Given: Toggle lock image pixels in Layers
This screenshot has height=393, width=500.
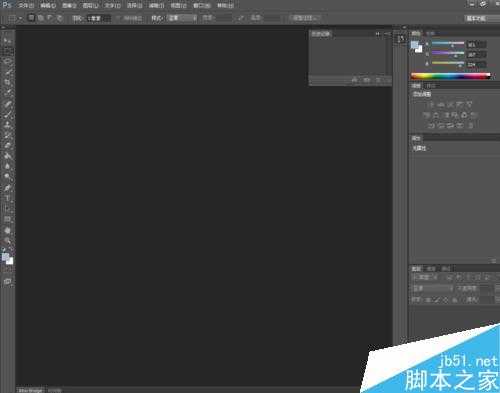Looking at the screenshot, I should tap(437, 300).
